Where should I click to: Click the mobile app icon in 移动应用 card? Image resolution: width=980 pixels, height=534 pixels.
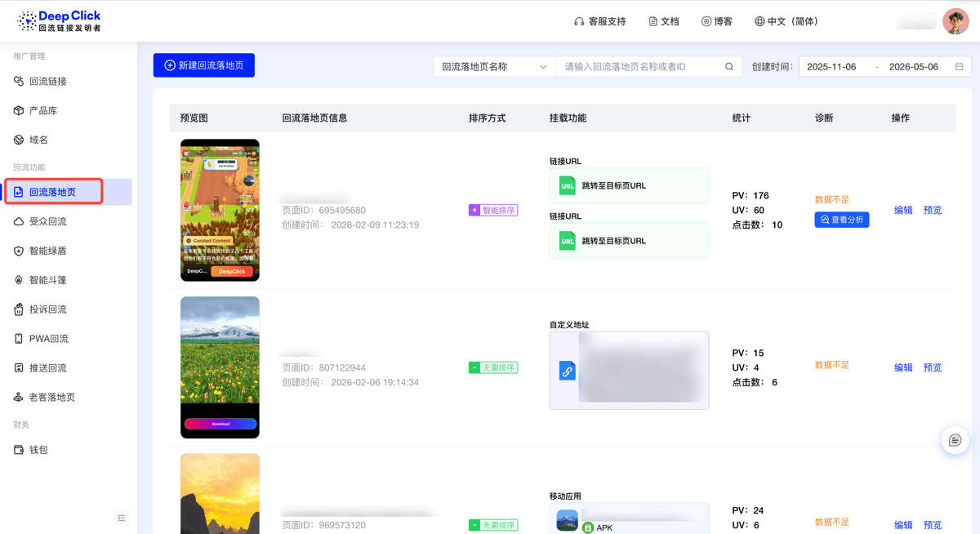click(567, 519)
